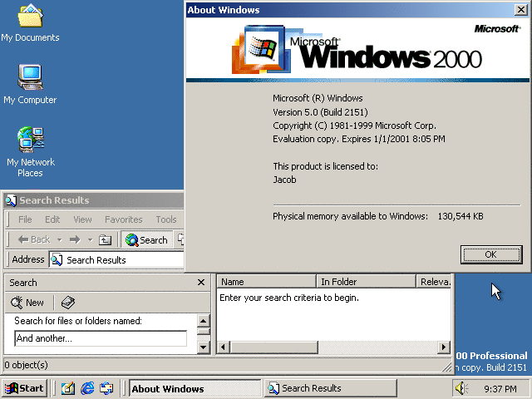
Task: Launch Outlook Express from quick launch
Action: point(106,388)
